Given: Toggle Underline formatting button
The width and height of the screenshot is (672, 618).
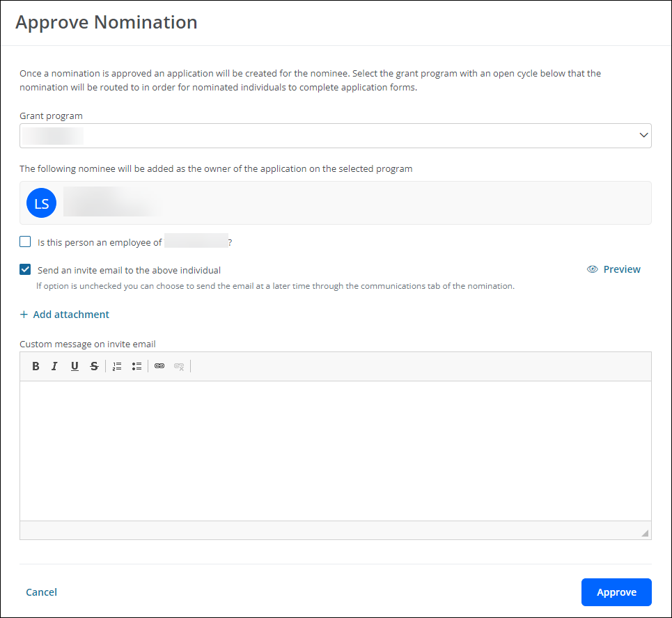Looking at the screenshot, I should click(x=75, y=366).
